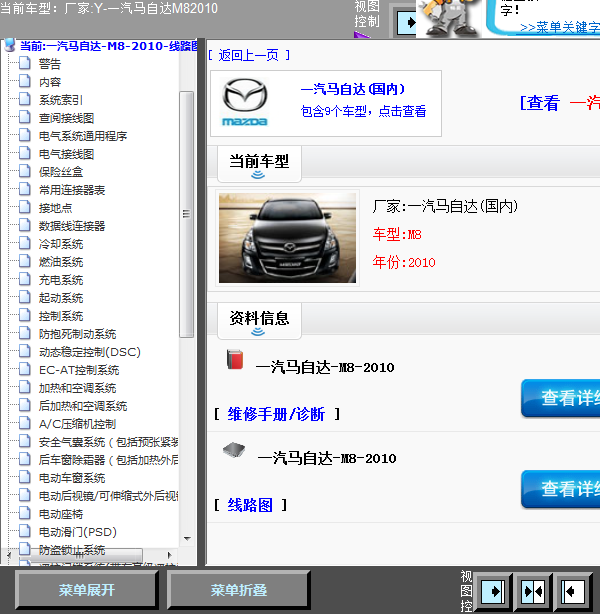
Task: Open EC-AT控制系统 tree item
Action: [79, 370]
